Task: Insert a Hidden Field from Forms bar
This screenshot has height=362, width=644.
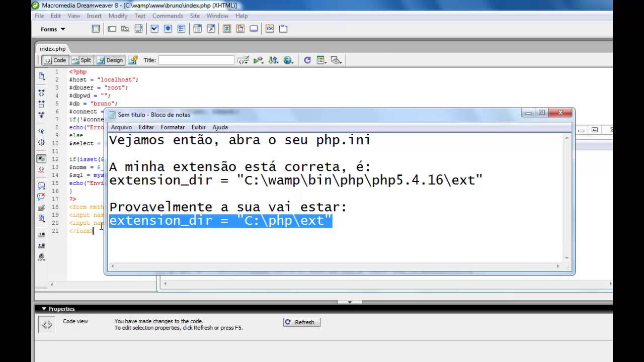Action: coord(125,29)
